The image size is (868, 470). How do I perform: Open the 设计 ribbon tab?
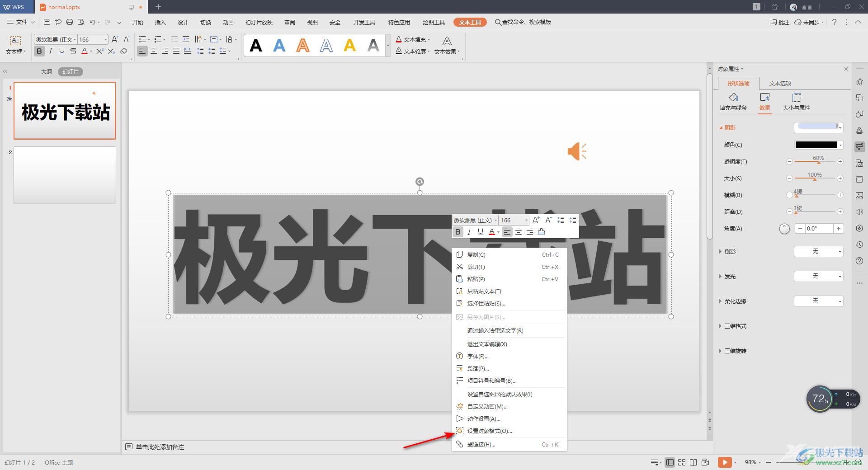pyautogui.click(x=183, y=22)
